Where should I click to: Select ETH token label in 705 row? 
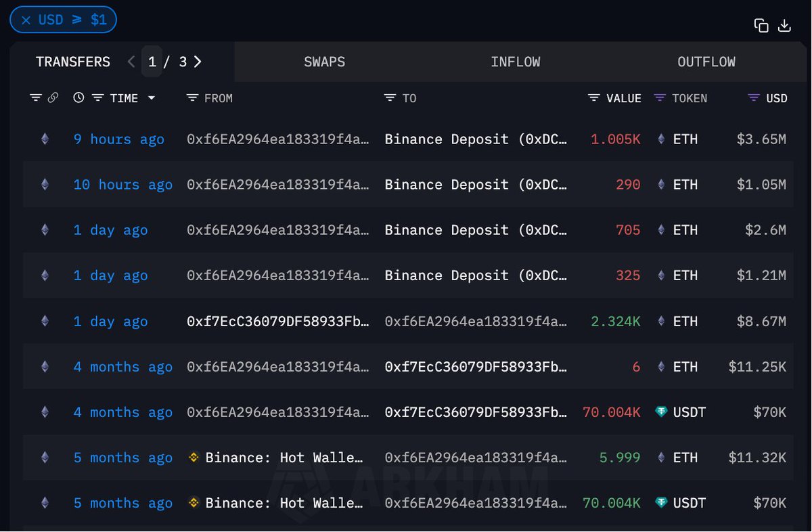685,230
